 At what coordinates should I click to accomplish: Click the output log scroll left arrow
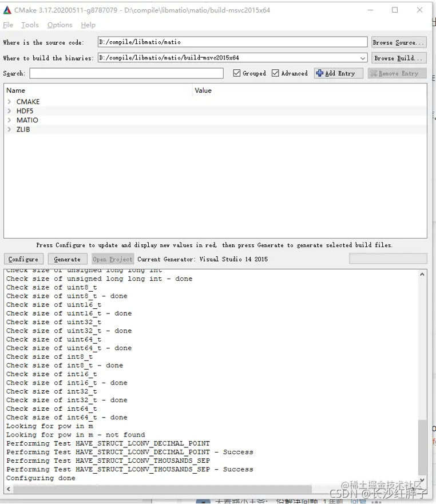(x=9, y=489)
